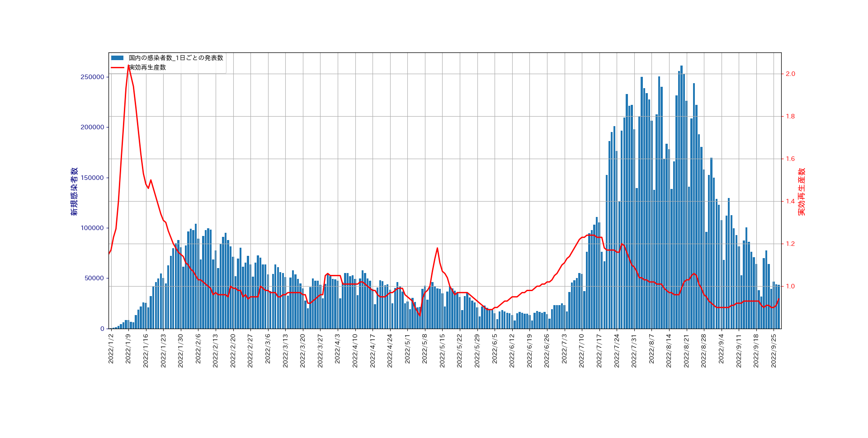Click right-axis tick 1.4
This screenshot has height=438, width=868.
tap(790, 201)
